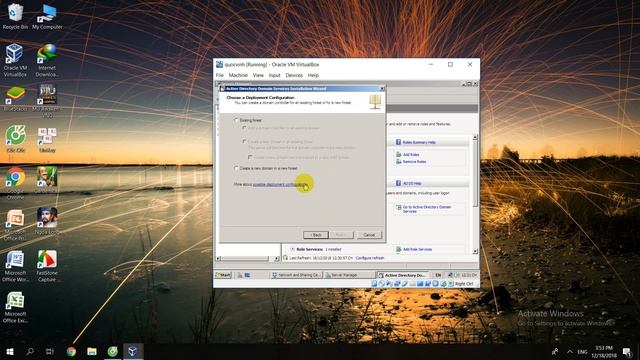Click the Roles Summary Help icon

point(398,142)
